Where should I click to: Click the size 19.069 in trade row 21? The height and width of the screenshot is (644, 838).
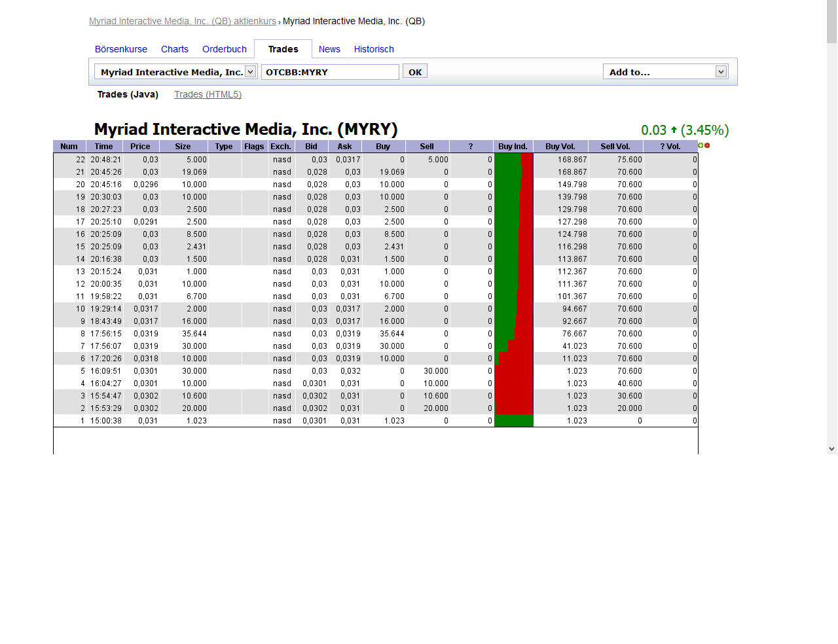click(x=194, y=172)
